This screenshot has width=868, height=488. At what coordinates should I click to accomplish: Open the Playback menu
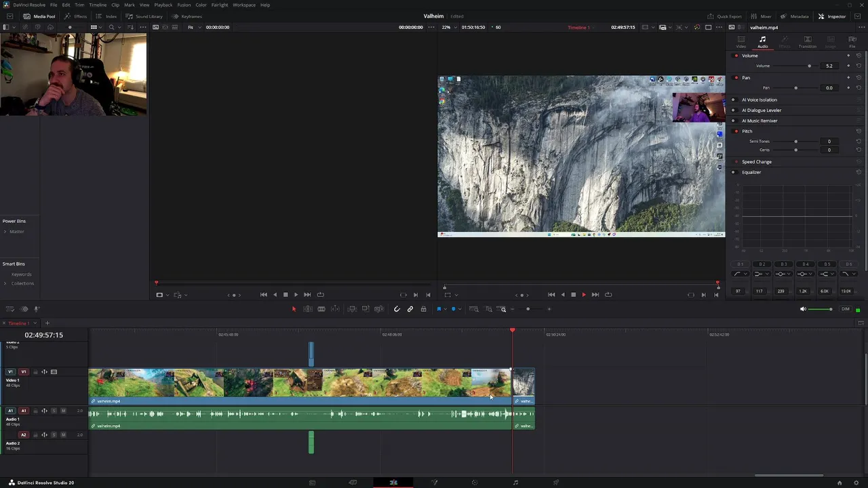tap(163, 5)
